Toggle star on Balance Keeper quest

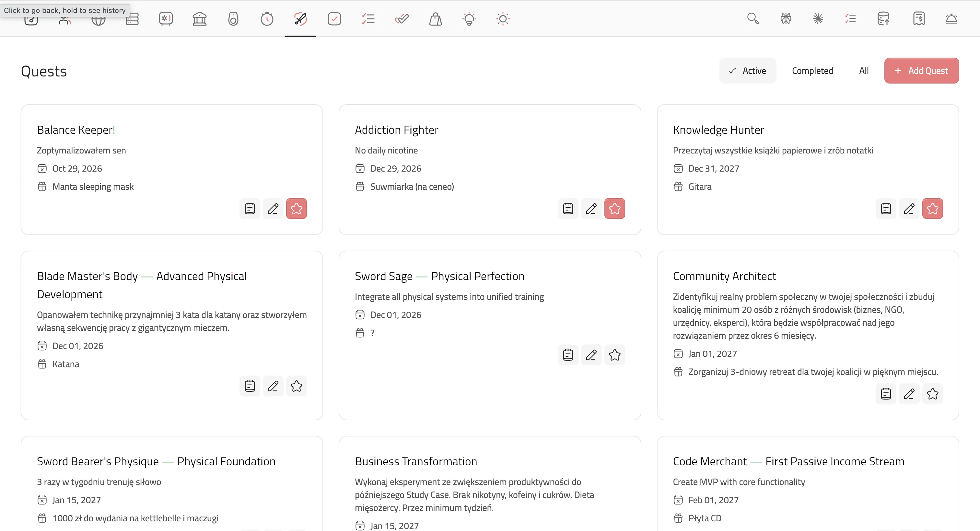tap(296, 208)
